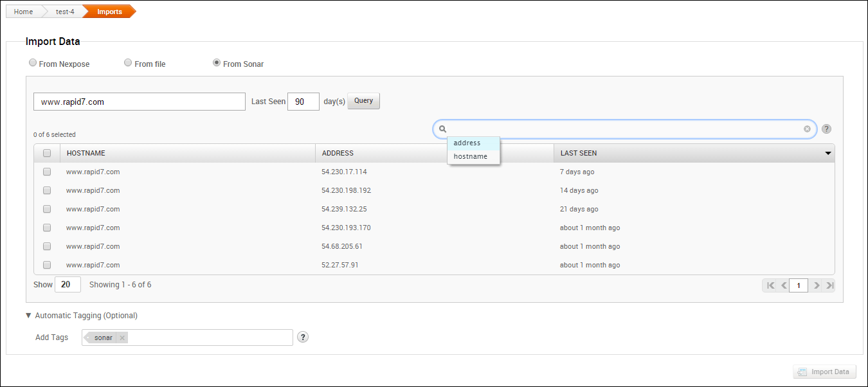Check the select-all hosts checkbox
Viewport: 868px width, 387px height.
pos(47,153)
